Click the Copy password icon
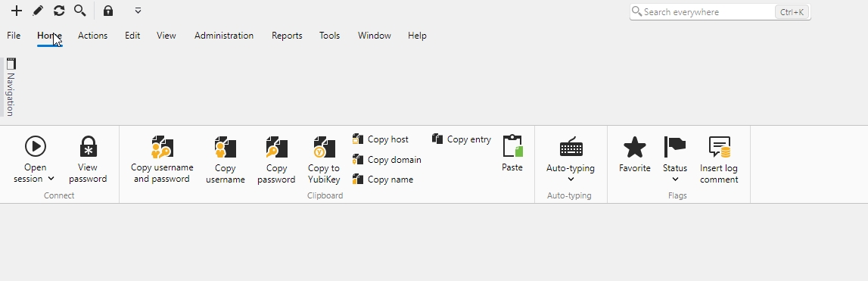This screenshot has height=281, width=868. (x=276, y=147)
